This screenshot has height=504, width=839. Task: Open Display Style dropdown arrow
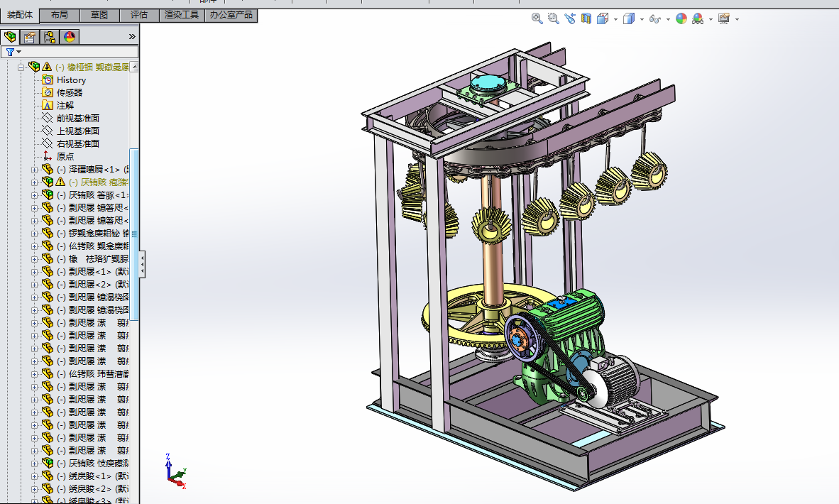(642, 19)
